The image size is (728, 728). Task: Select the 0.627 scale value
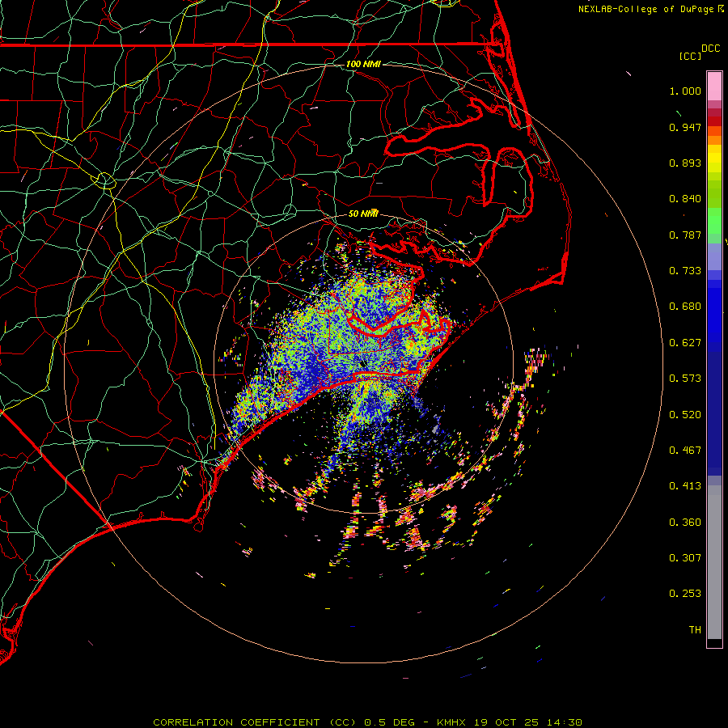(x=685, y=343)
